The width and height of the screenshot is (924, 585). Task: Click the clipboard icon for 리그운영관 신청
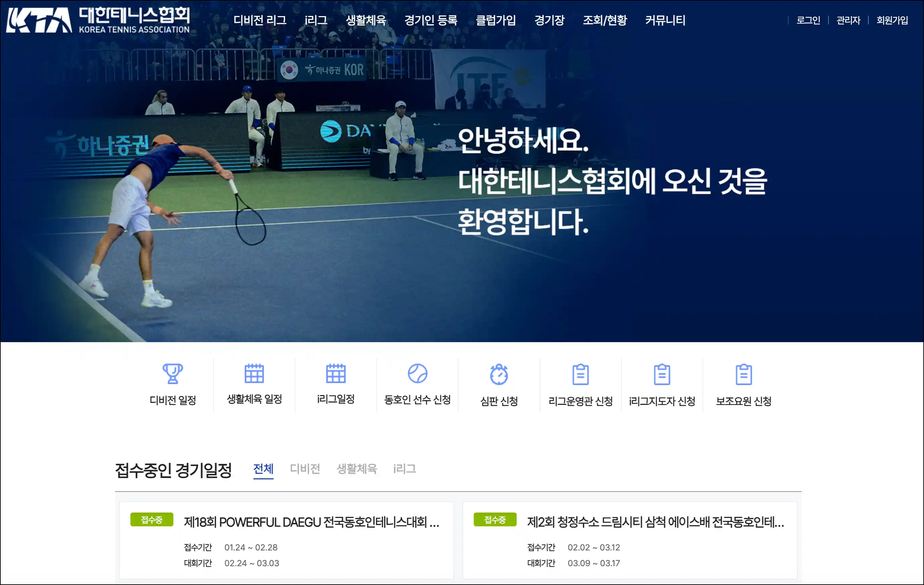(581, 374)
